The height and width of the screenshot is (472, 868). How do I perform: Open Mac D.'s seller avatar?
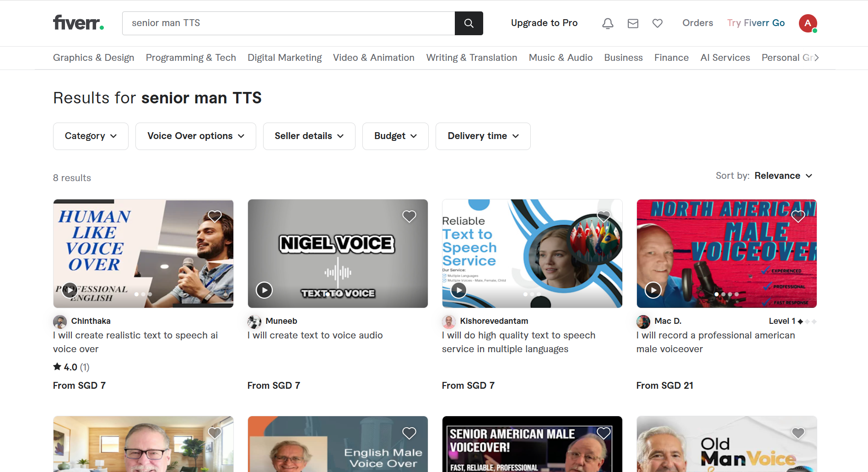tap(643, 322)
